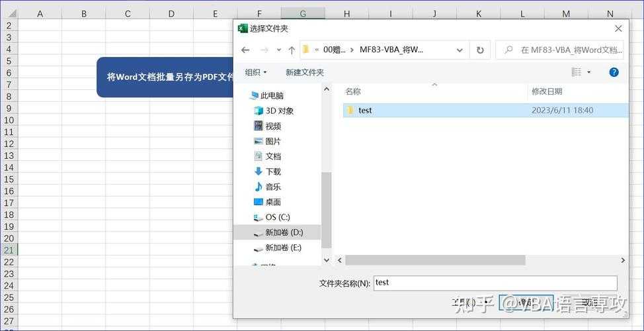Click the horizontal scrollbar in file list

pyautogui.click(x=434, y=260)
